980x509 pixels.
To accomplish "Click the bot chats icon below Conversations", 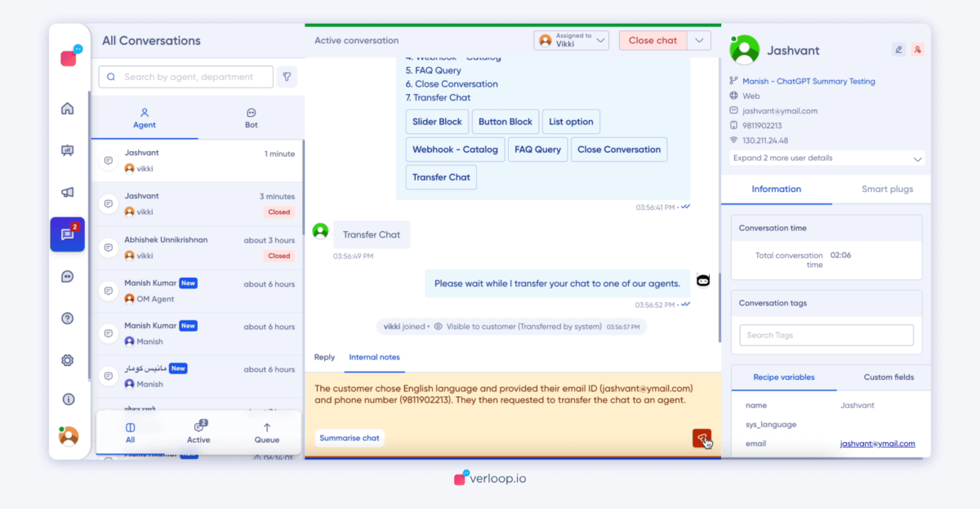I will 69,277.
